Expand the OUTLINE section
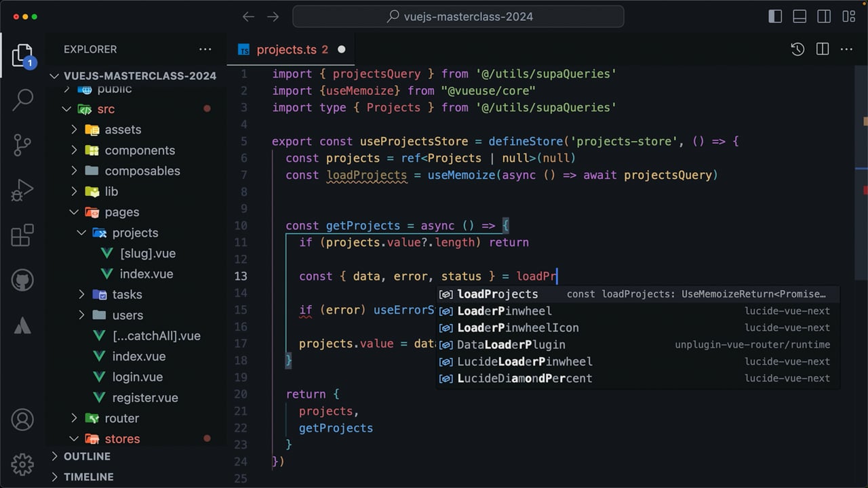The height and width of the screenshot is (488, 868). tap(136, 456)
